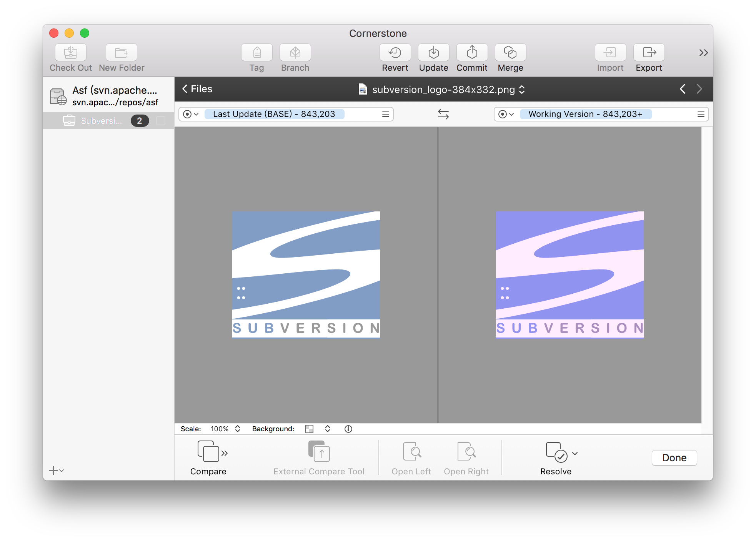This screenshot has width=756, height=542.
Task: Select the radio button next to Last Update (BASE)
Action: click(188, 114)
